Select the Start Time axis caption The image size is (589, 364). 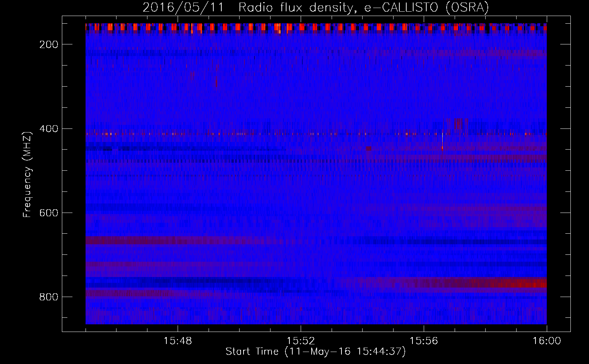pyautogui.click(x=316, y=352)
